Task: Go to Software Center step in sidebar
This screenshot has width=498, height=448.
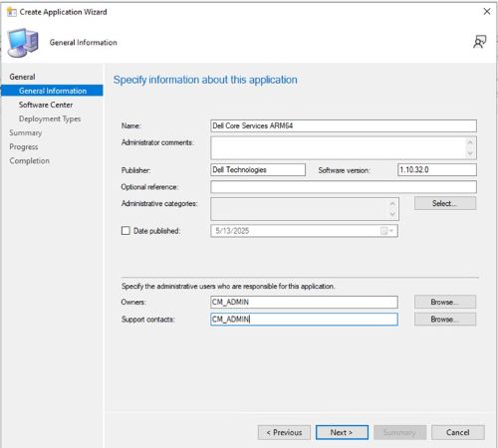Action: click(x=46, y=105)
